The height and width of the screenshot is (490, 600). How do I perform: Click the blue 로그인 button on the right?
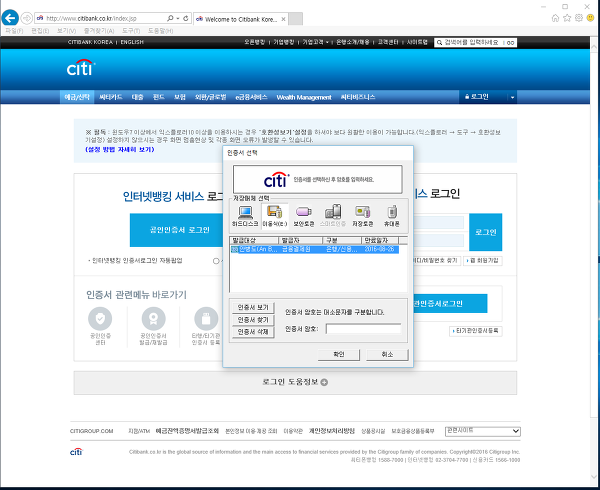[x=486, y=232]
